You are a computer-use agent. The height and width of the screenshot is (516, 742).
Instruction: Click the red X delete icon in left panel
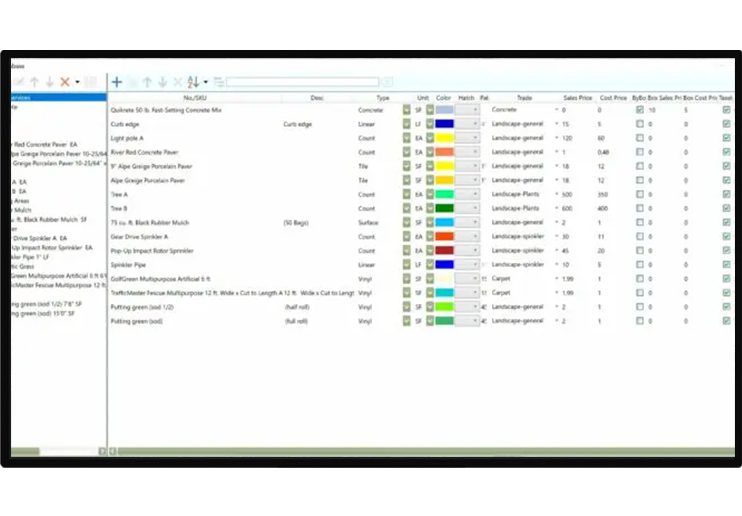coord(65,82)
